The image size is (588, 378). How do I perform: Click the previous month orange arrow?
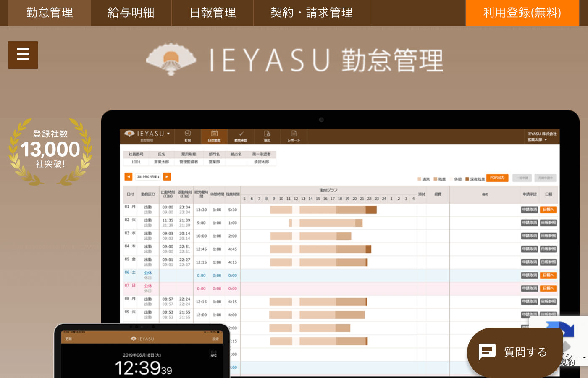click(x=129, y=177)
